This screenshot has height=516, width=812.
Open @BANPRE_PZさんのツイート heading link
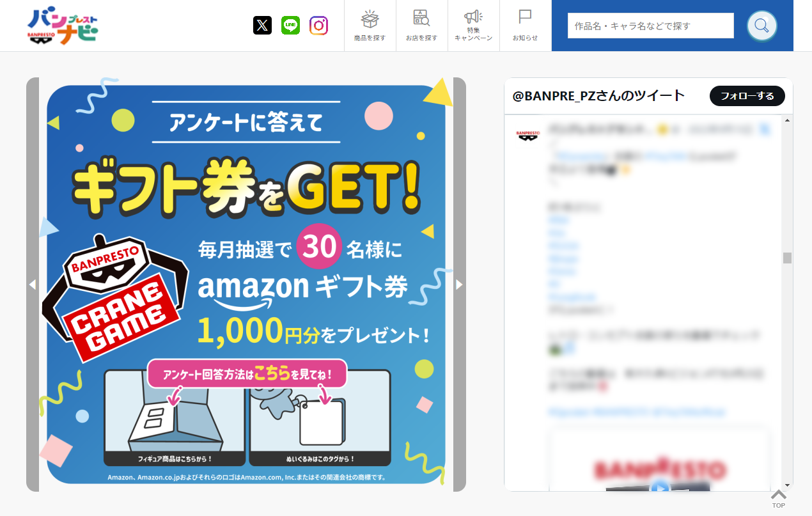(598, 96)
